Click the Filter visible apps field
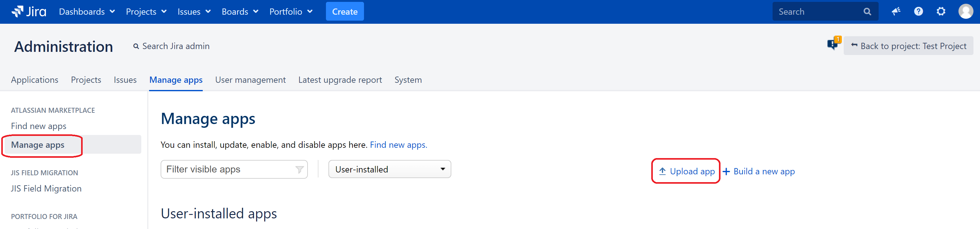980x229 pixels. 229,169
